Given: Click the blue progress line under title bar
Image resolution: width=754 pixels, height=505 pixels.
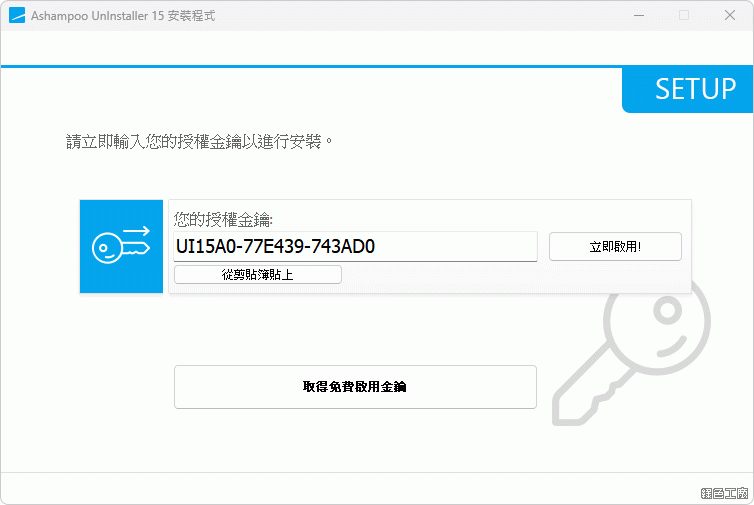Looking at the screenshot, I should click(300, 67).
